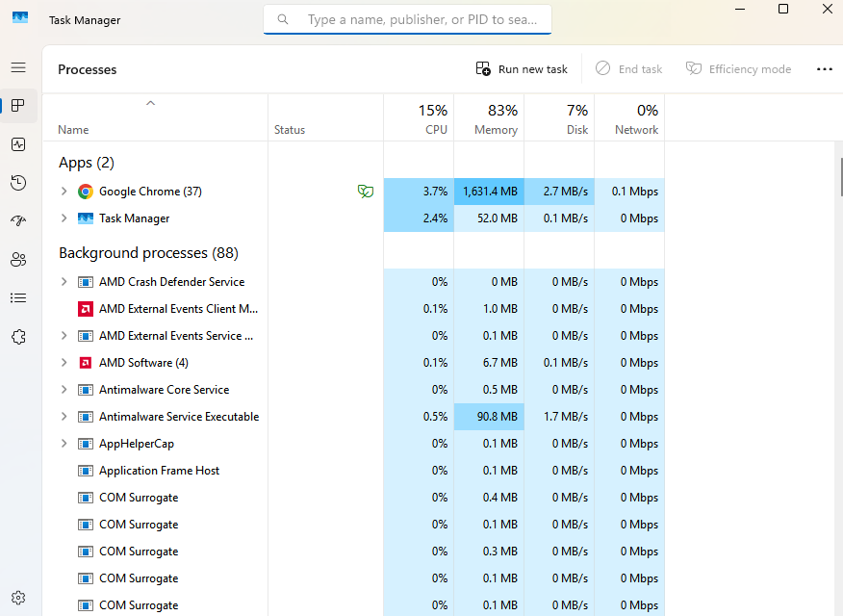Image resolution: width=843 pixels, height=616 pixels.
Task: Click Chrome's 1,631.4 MB memory cell
Action: (x=489, y=192)
